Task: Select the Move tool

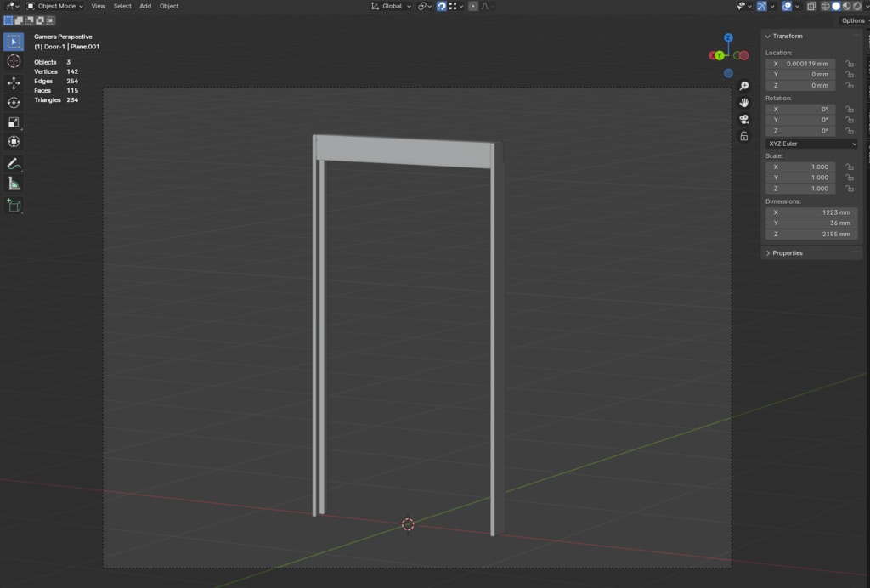Action: coord(14,82)
